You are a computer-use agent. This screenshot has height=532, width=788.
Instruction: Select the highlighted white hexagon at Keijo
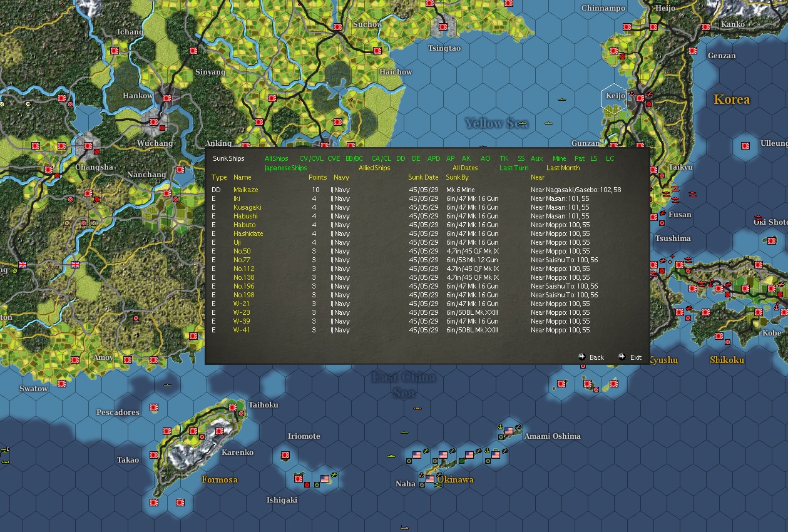coord(614,99)
